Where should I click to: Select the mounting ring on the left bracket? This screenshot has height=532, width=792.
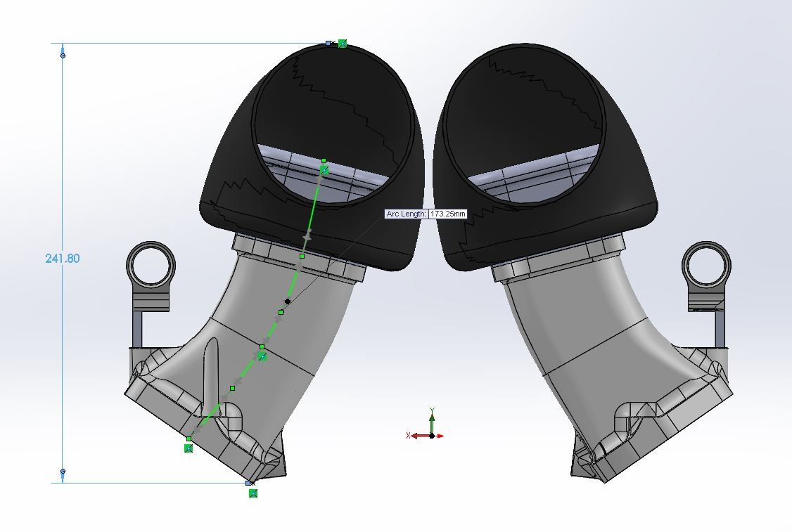pyautogui.click(x=150, y=267)
